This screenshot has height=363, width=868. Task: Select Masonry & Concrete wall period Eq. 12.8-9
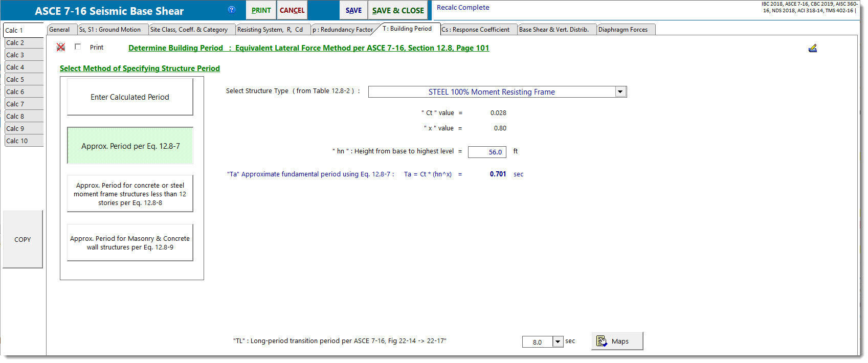point(130,243)
